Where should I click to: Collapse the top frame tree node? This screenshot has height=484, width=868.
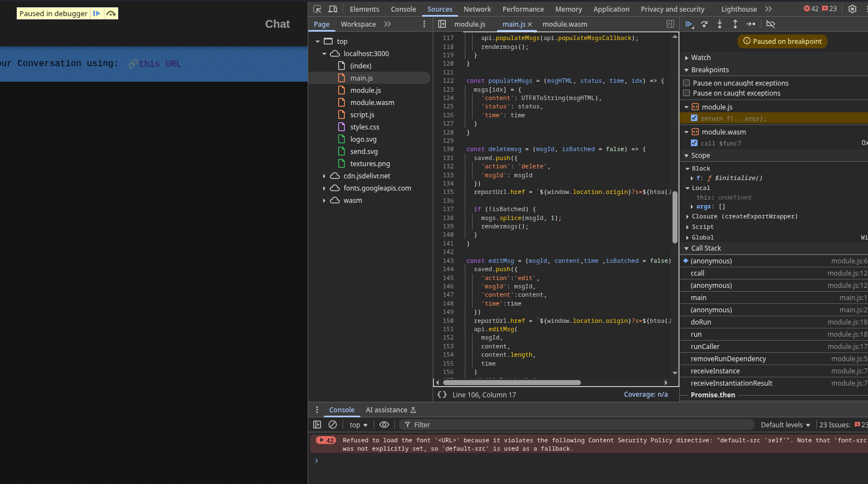(318, 42)
